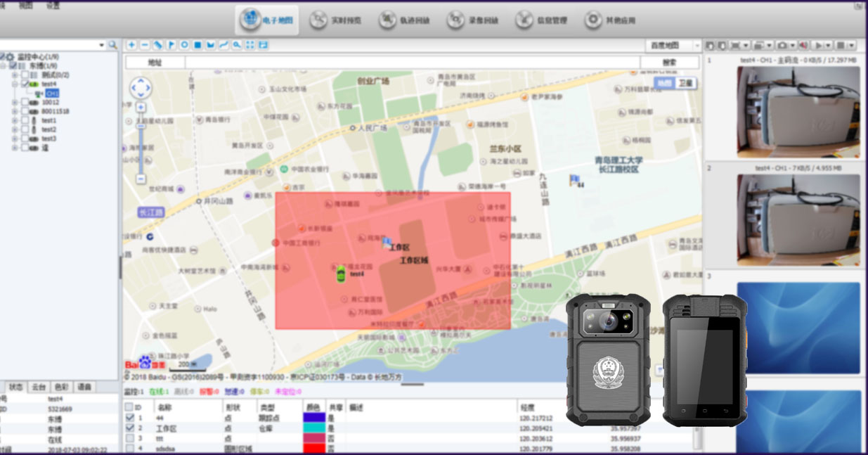Click the plus zoom-in map toolbar icon
The height and width of the screenshot is (455, 868).
[x=131, y=45]
